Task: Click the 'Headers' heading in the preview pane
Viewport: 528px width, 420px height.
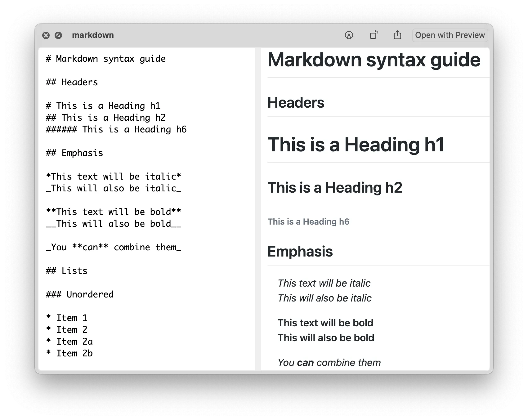Action: [x=296, y=103]
